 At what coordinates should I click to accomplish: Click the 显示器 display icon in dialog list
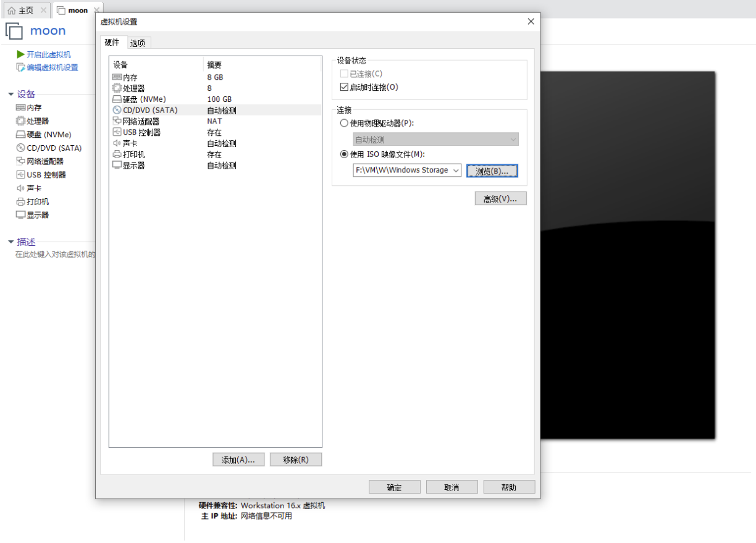(117, 166)
